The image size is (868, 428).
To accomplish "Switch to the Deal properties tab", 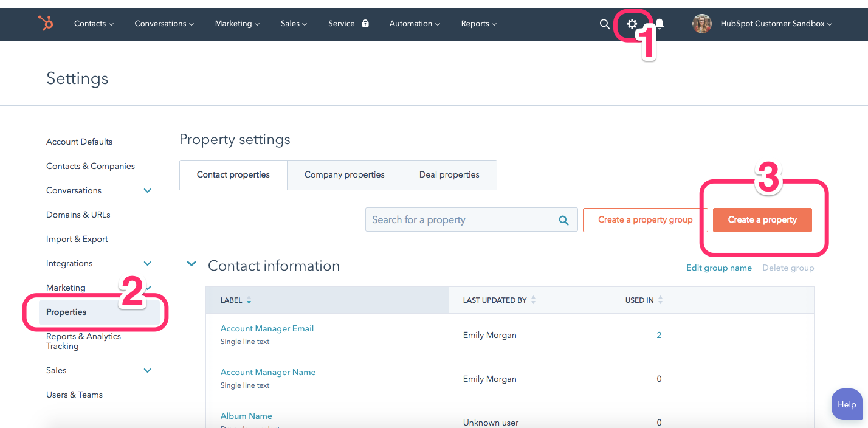I will click(449, 174).
